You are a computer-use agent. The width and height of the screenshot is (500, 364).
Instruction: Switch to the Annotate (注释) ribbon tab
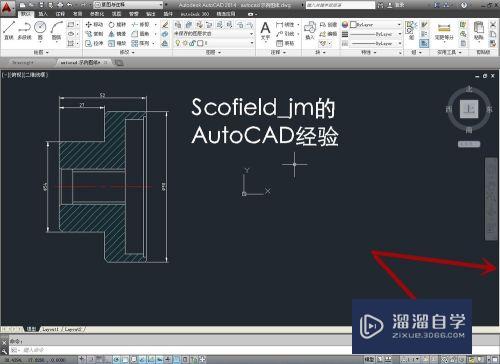coord(60,14)
